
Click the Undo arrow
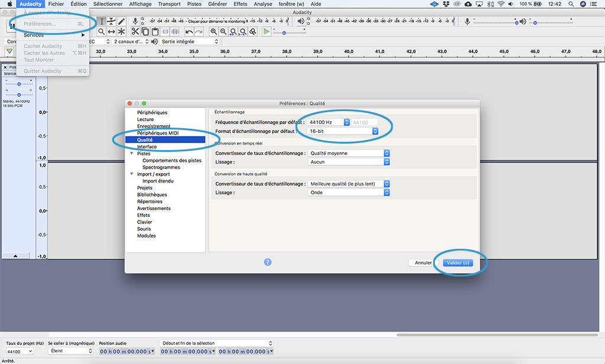click(x=189, y=32)
